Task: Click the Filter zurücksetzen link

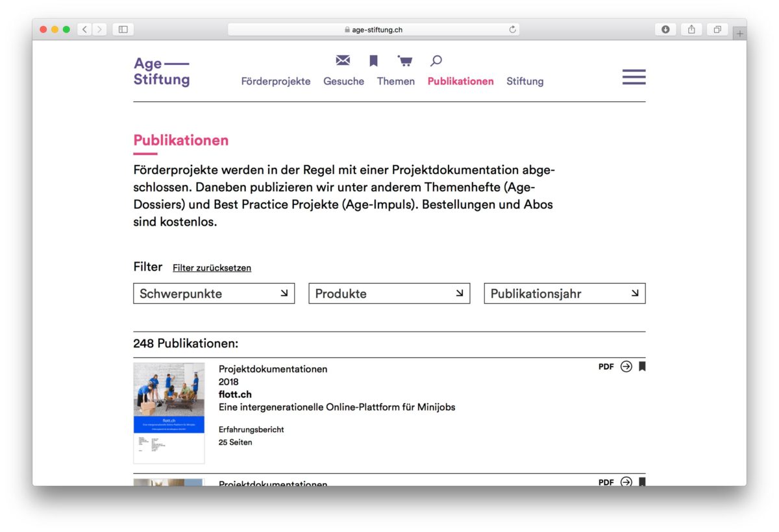Action: [x=212, y=268]
